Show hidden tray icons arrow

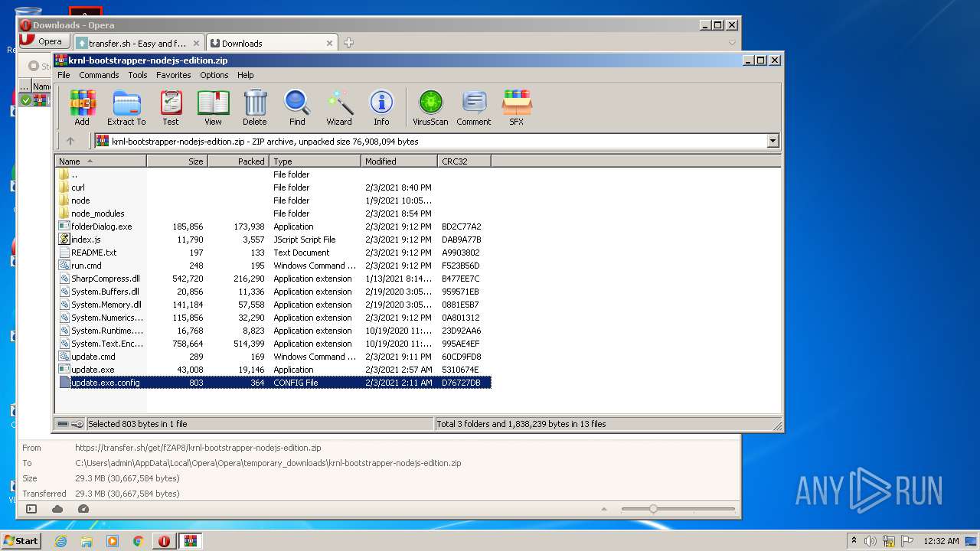(854, 540)
